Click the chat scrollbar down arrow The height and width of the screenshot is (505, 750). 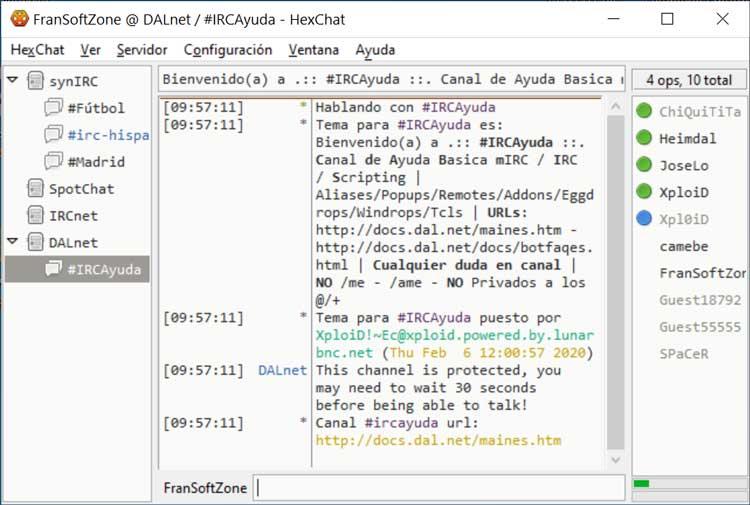point(616,460)
